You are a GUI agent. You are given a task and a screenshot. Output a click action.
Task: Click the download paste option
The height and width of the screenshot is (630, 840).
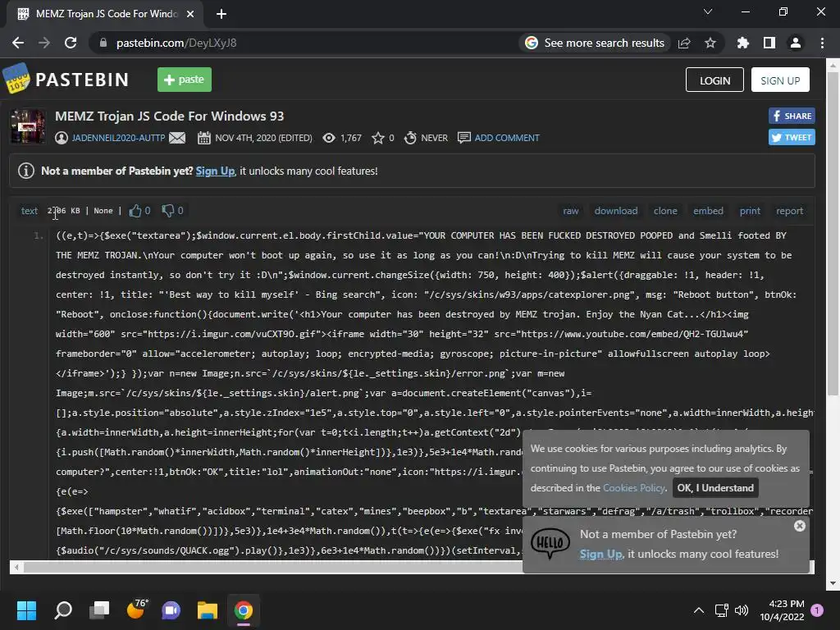[615, 211]
